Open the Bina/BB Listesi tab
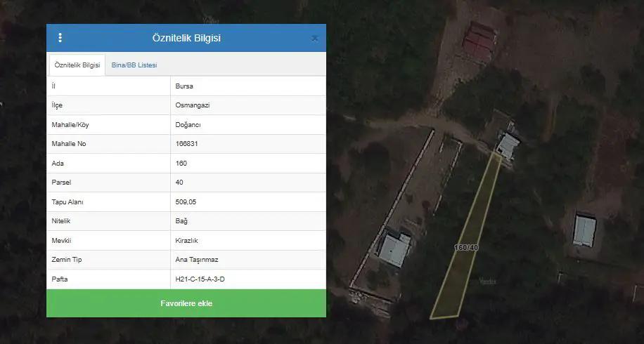 (x=134, y=65)
